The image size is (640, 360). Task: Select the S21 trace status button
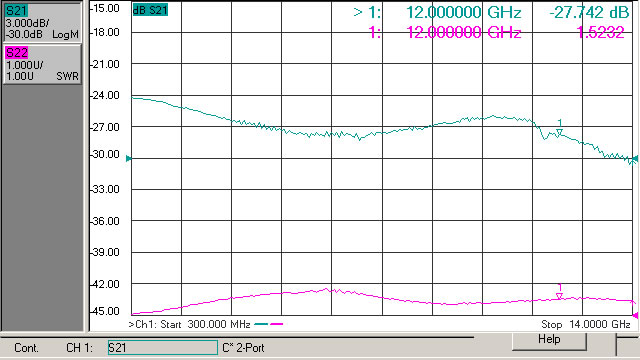coord(42,22)
